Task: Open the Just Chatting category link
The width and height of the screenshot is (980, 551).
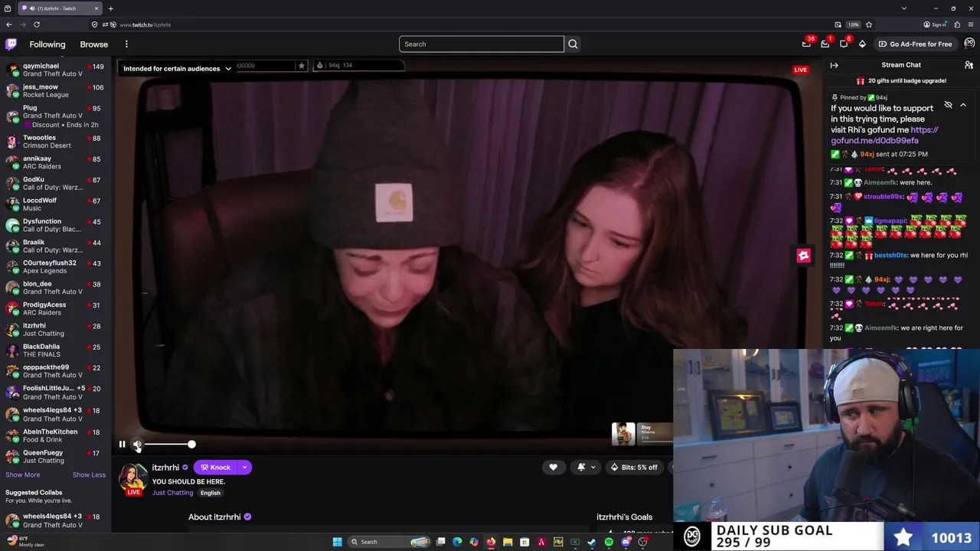Action: (x=172, y=493)
